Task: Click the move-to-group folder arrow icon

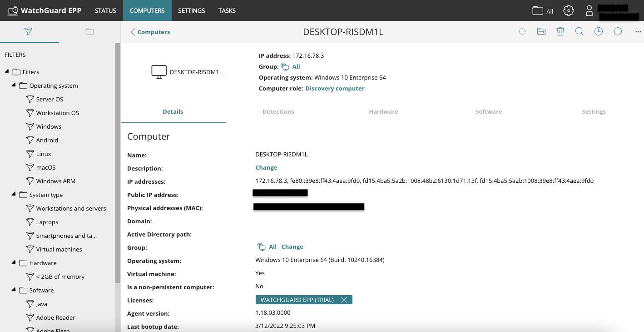Action: pos(541,31)
